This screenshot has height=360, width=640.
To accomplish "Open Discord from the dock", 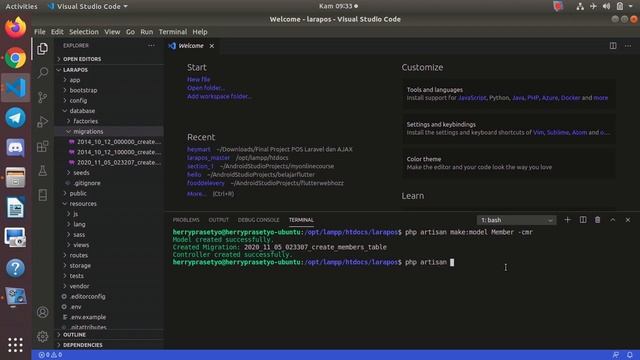I will (16, 148).
